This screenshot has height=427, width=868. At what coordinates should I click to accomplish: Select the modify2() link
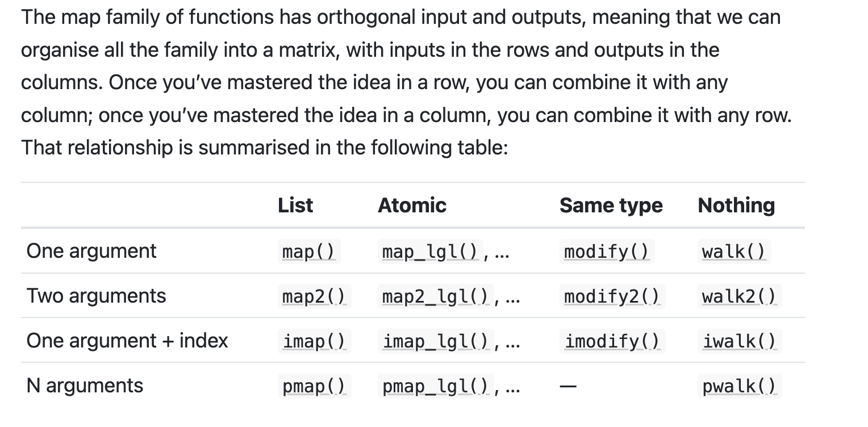pos(611,296)
